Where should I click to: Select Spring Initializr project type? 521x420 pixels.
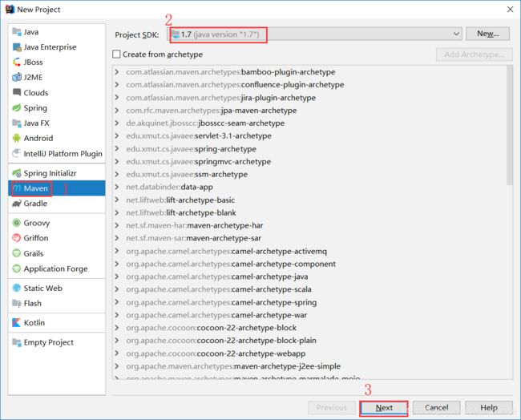click(x=56, y=173)
